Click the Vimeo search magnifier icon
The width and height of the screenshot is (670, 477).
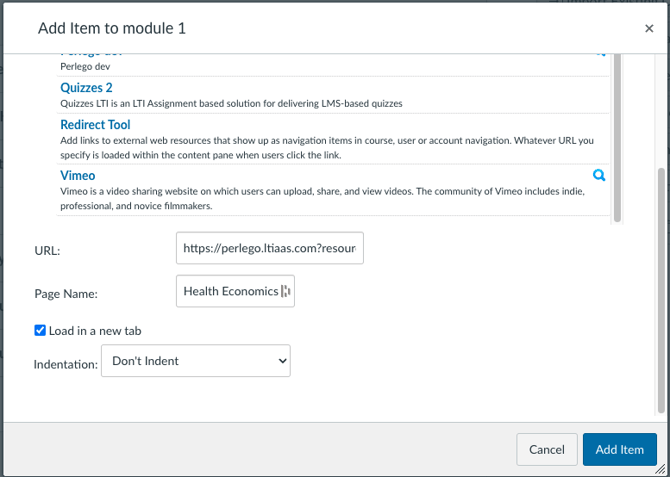[x=599, y=175]
